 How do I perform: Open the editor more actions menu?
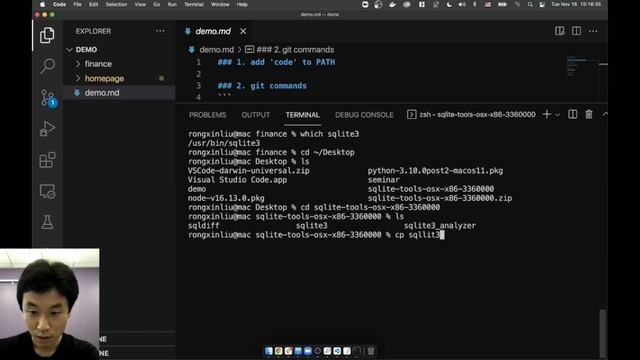(593, 31)
